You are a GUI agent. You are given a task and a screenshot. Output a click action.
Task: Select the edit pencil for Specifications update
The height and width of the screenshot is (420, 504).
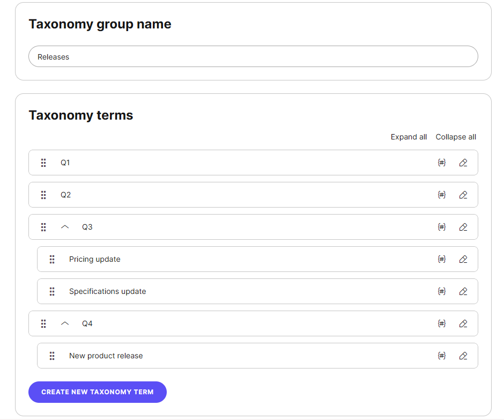pos(463,291)
